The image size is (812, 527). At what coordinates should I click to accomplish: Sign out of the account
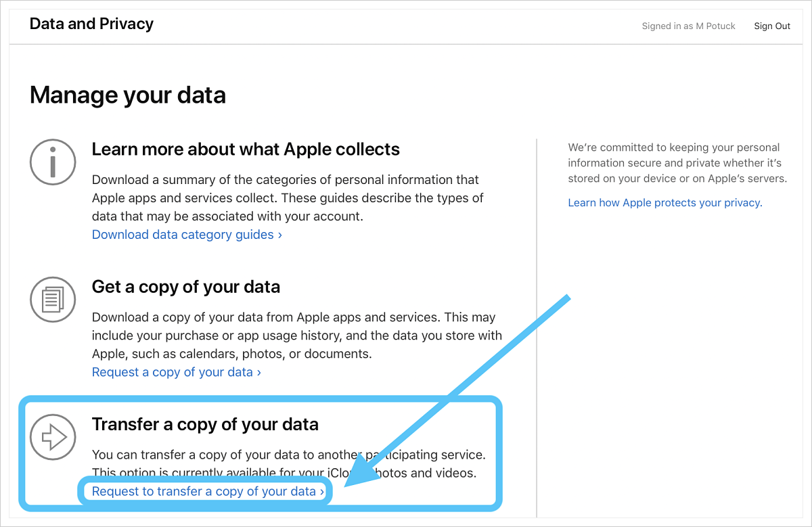click(x=772, y=26)
